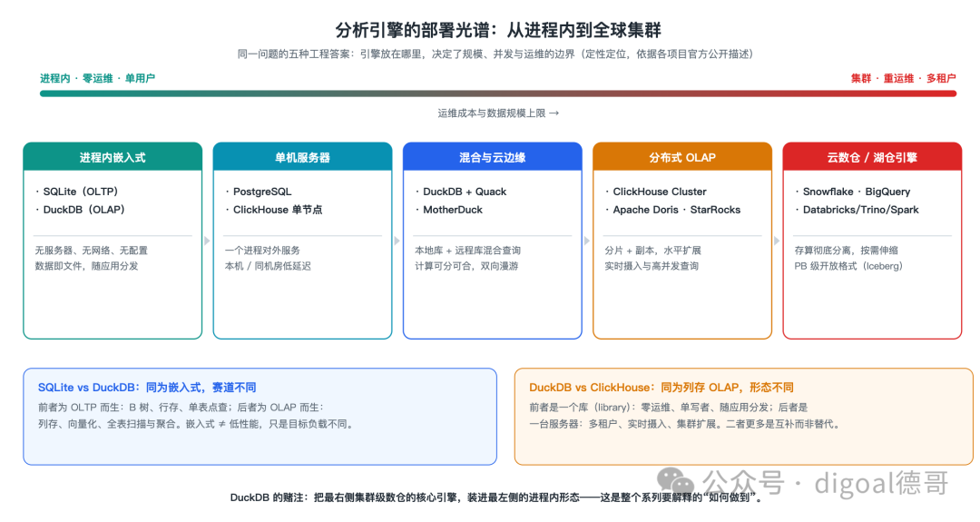Click the DuckDB (OLAP) bullet
The image size is (980, 522).
(x=80, y=210)
